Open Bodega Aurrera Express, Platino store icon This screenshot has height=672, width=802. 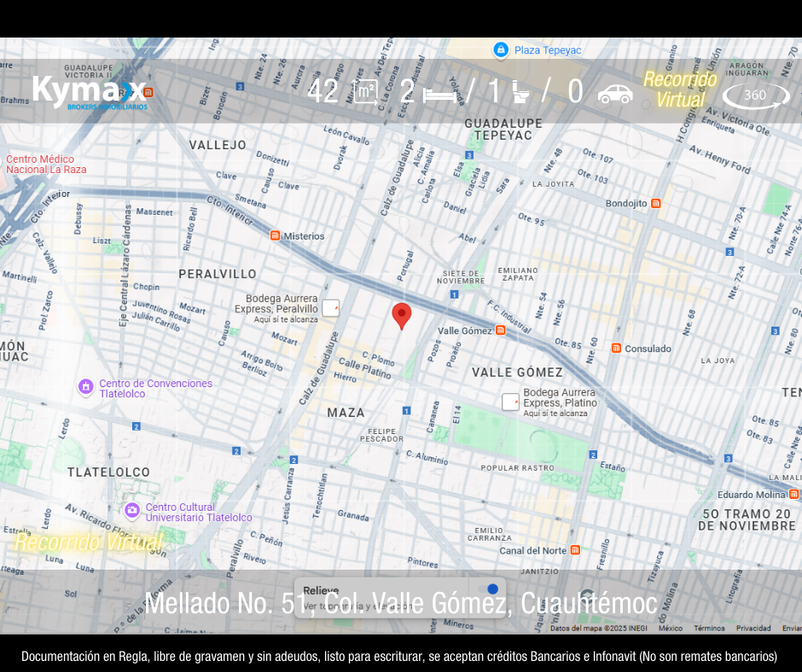[510, 402]
